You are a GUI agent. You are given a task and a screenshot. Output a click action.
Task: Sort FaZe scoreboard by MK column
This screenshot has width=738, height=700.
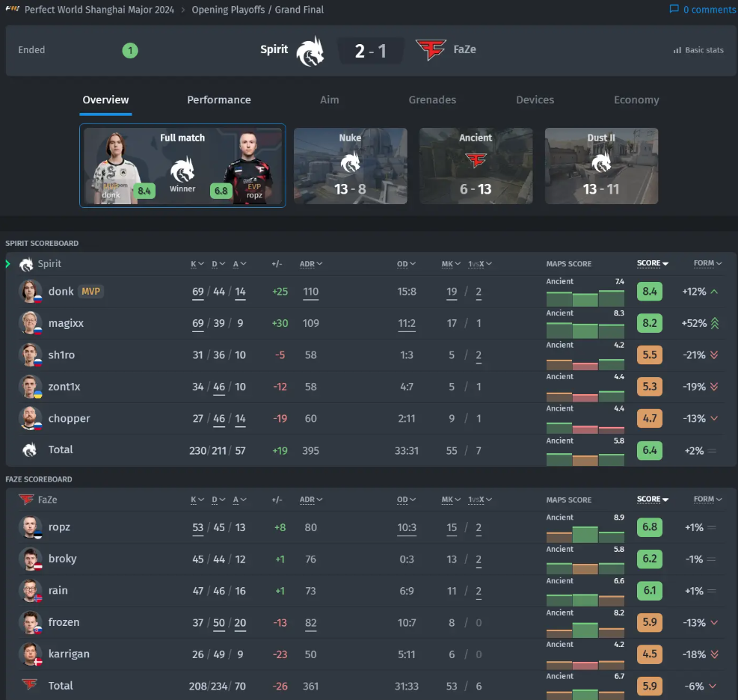tap(450, 500)
